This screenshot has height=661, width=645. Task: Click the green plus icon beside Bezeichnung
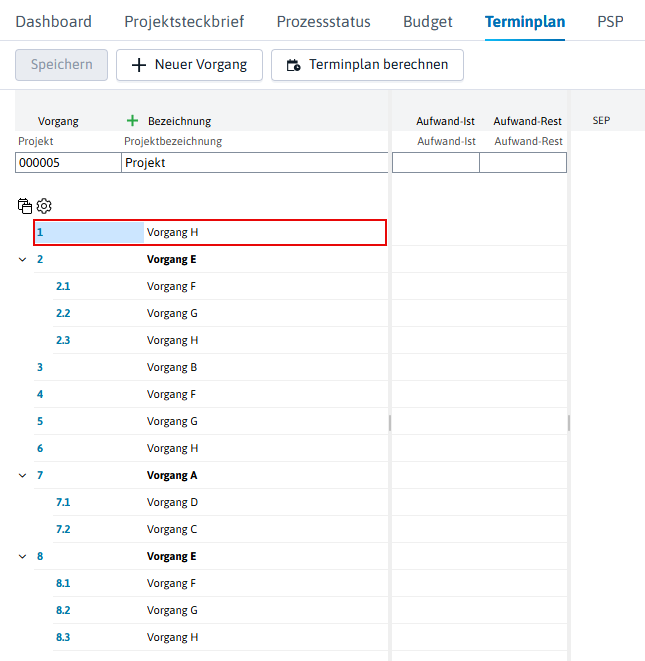[x=132, y=121]
